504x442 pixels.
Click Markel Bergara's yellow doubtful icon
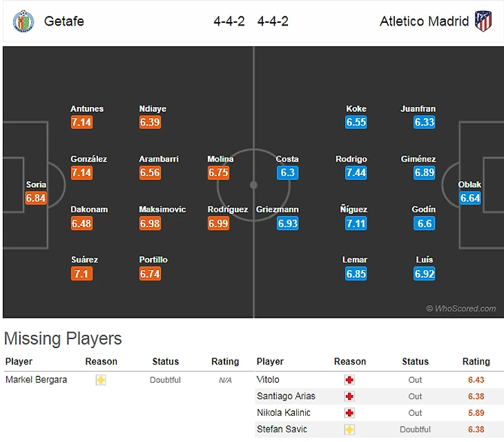click(101, 380)
